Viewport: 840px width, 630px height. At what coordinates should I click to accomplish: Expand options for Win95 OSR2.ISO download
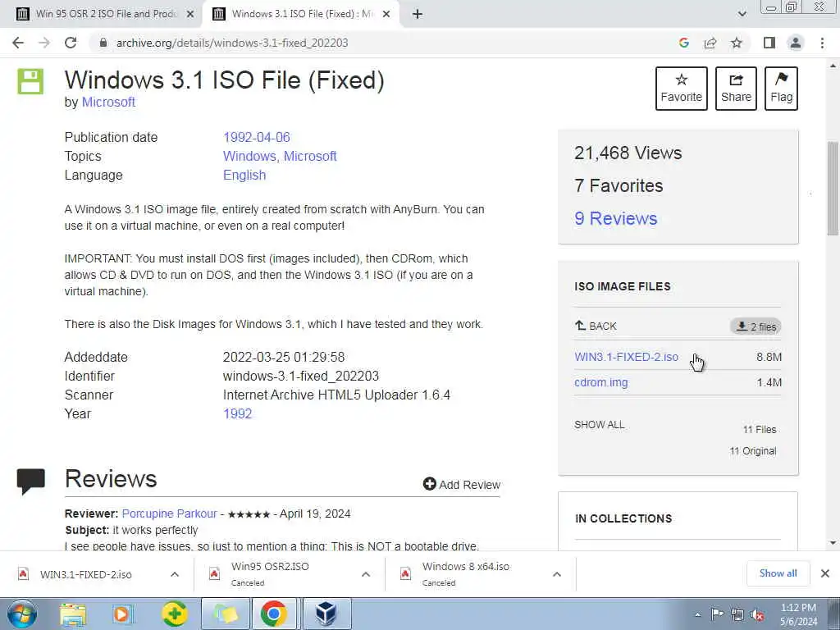click(x=366, y=574)
